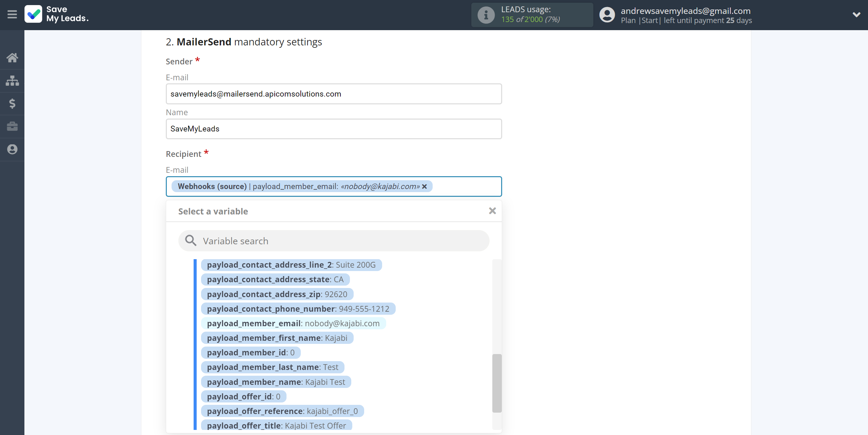This screenshot has width=868, height=435.
Task: Click the Plan Start payment info text
Action: pos(686,20)
